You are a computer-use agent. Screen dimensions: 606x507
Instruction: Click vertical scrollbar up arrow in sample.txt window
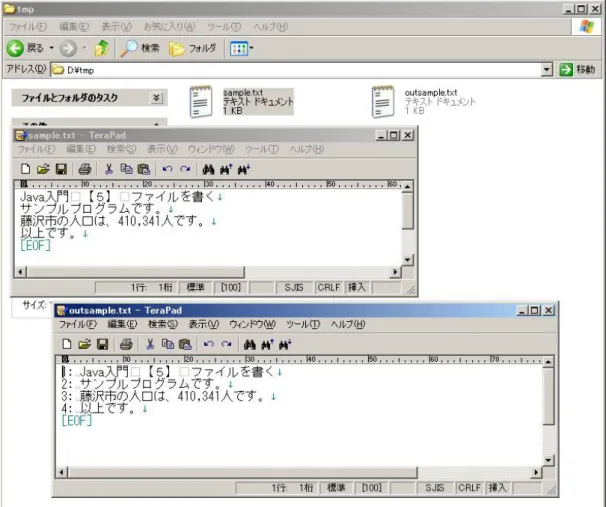407,187
